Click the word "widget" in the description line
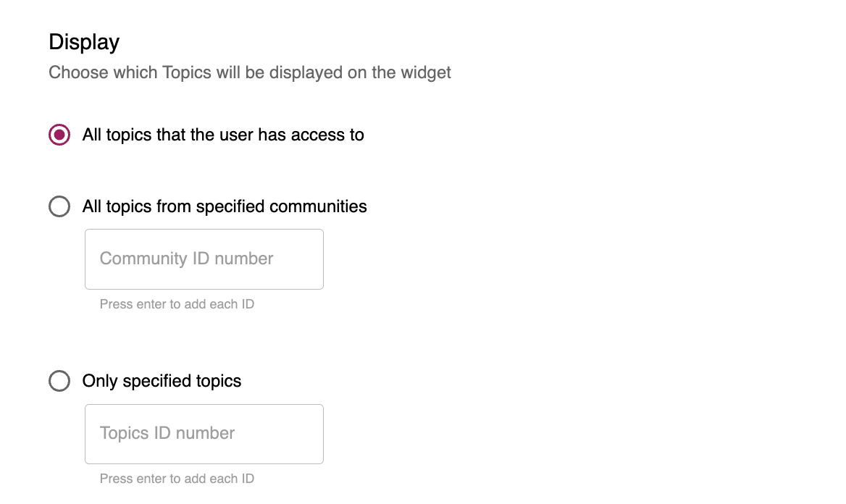This screenshot has width=846, height=504. [425, 72]
